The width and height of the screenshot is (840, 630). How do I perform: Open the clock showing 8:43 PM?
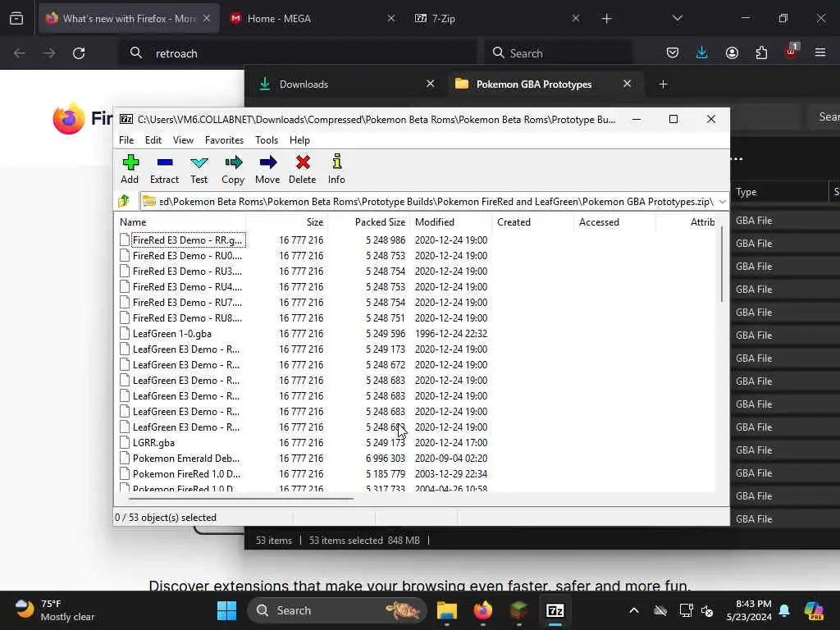[749, 610]
